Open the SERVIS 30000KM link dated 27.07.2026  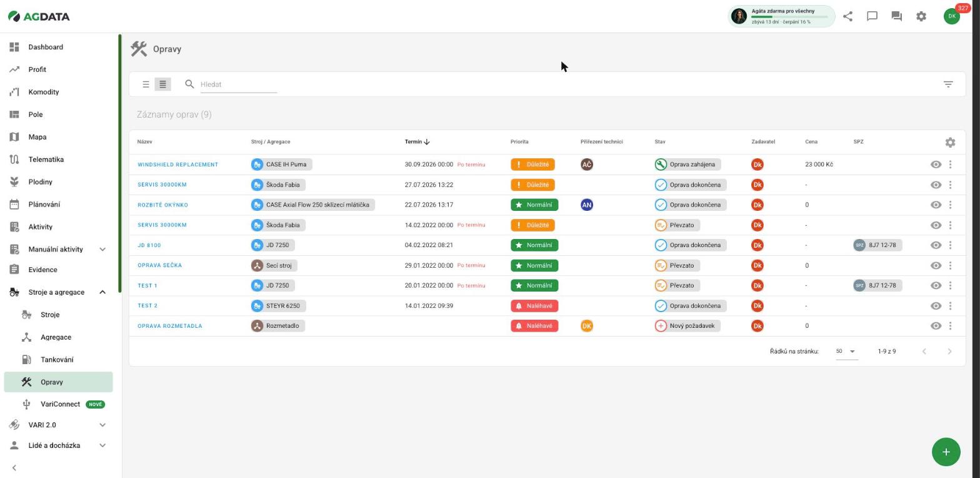click(x=162, y=185)
